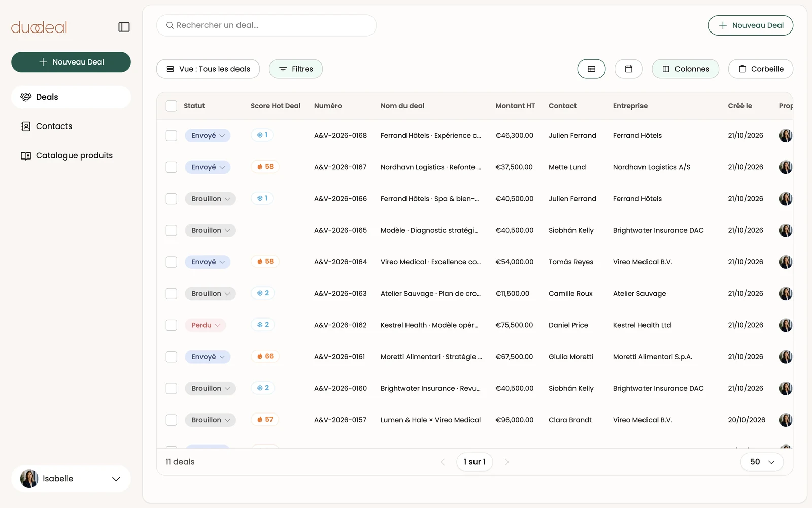Check the A&V-2026-0168 deal row
This screenshot has width=812, height=508.
coord(172,136)
